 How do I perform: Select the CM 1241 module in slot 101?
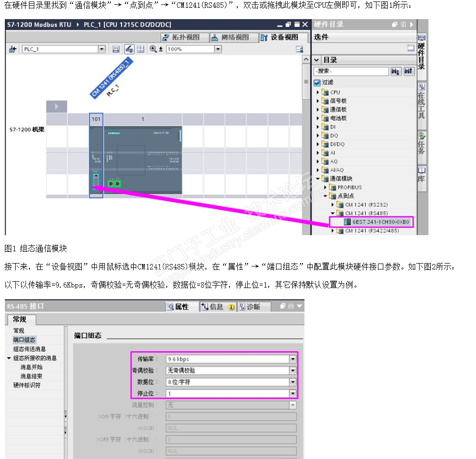96,156
